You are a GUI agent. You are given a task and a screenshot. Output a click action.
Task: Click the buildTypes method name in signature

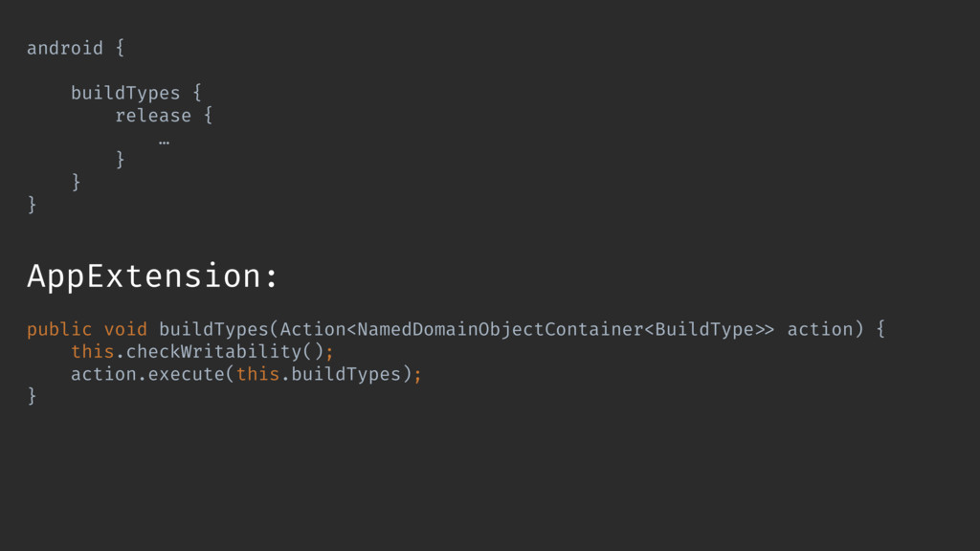click(213, 329)
